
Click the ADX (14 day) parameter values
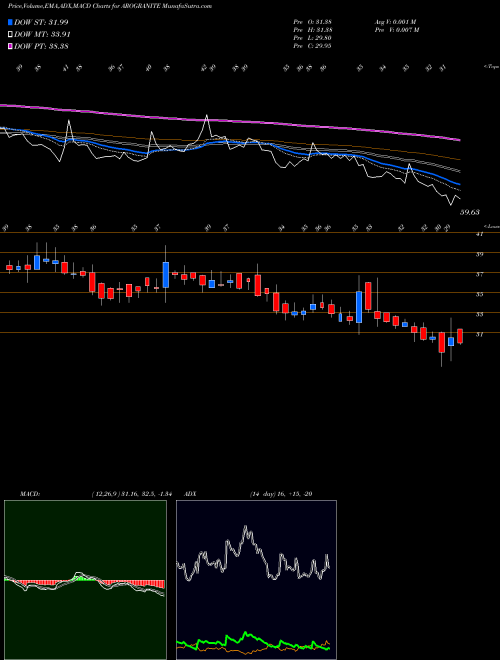click(x=281, y=494)
